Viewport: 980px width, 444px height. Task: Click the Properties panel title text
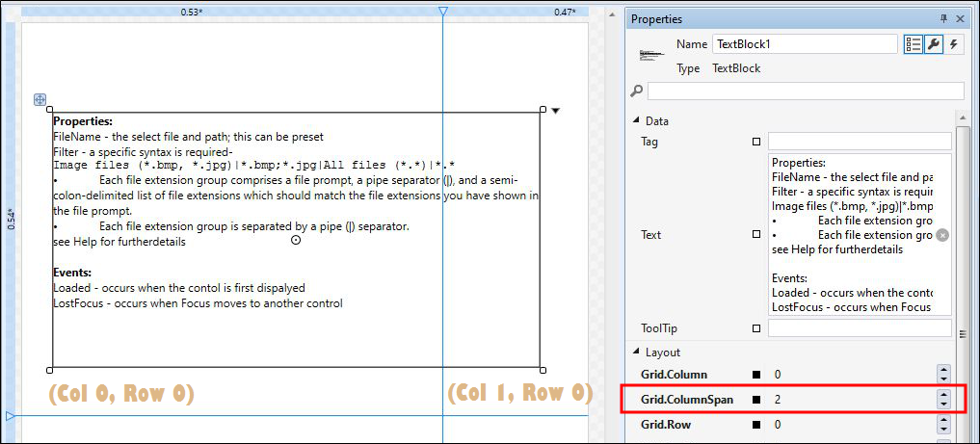(x=657, y=19)
